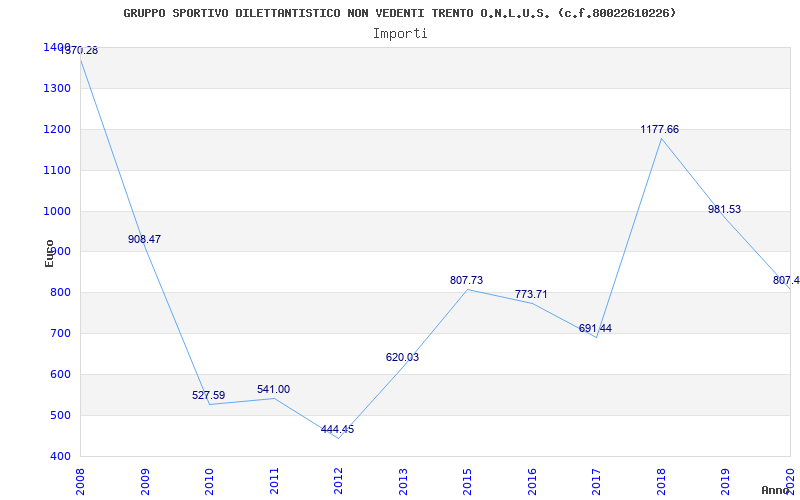This screenshot has height=500, width=800.
Task: Click the 807.73 data label
Action: click(466, 280)
